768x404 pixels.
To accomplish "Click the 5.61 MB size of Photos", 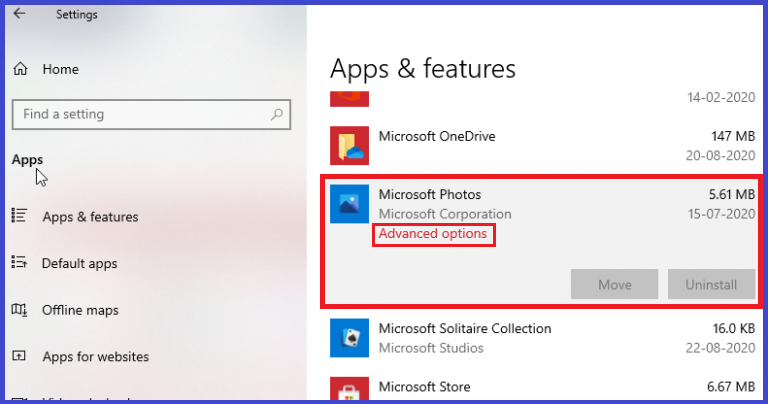I will pos(732,194).
